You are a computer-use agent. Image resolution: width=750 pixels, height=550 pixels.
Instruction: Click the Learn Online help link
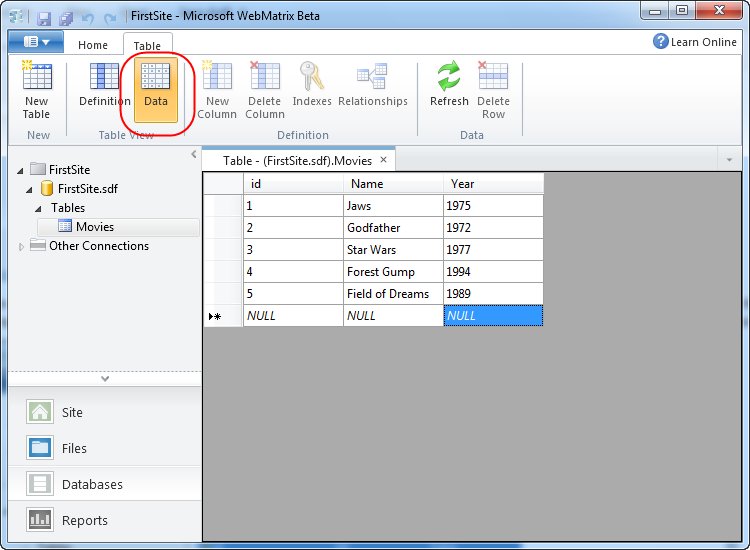click(x=695, y=42)
